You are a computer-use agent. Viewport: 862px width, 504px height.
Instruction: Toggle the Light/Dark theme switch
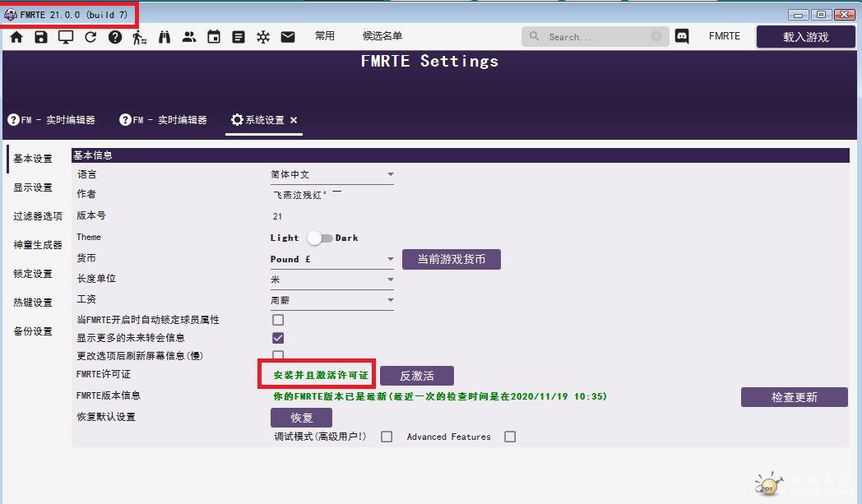tap(319, 238)
